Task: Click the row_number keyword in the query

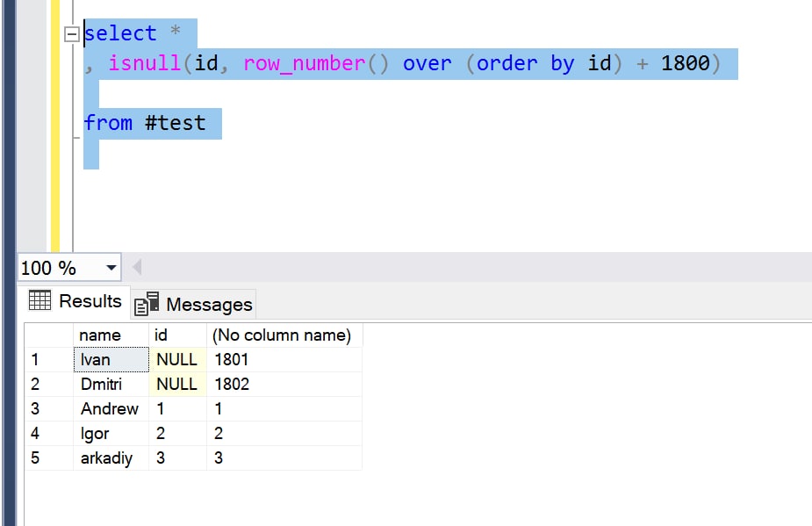Action: point(305,64)
